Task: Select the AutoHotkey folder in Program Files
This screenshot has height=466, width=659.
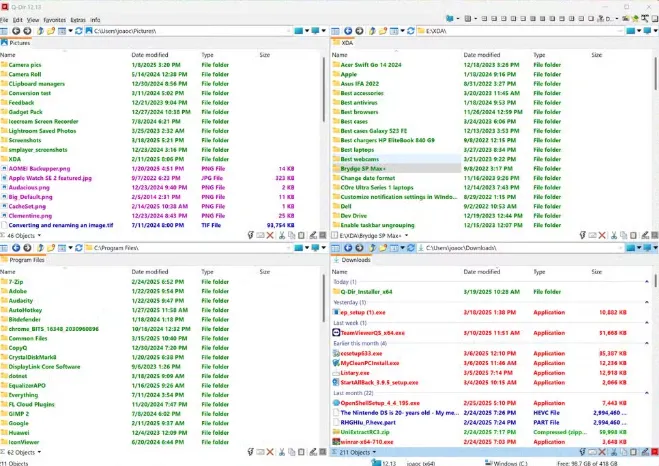Action: click(25, 310)
